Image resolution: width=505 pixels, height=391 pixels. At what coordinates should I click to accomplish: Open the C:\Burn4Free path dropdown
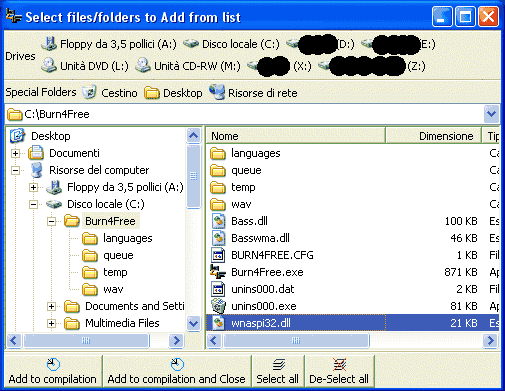pyautogui.click(x=491, y=114)
